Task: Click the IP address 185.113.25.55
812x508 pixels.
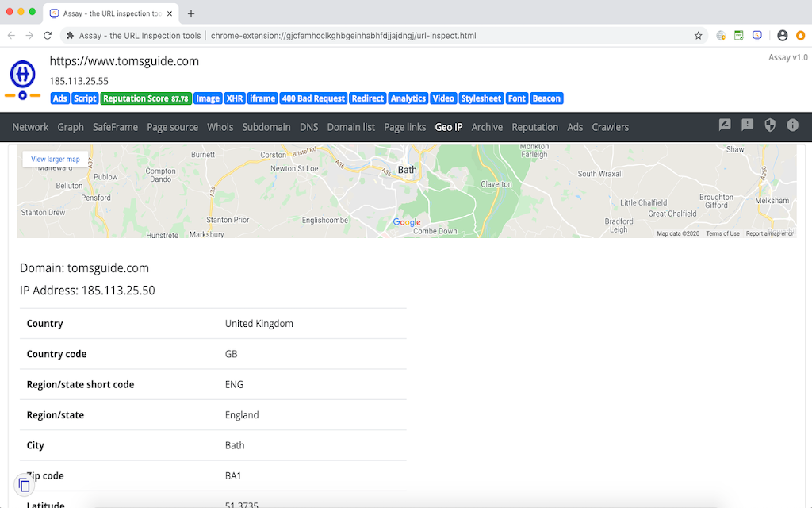Action: point(79,81)
